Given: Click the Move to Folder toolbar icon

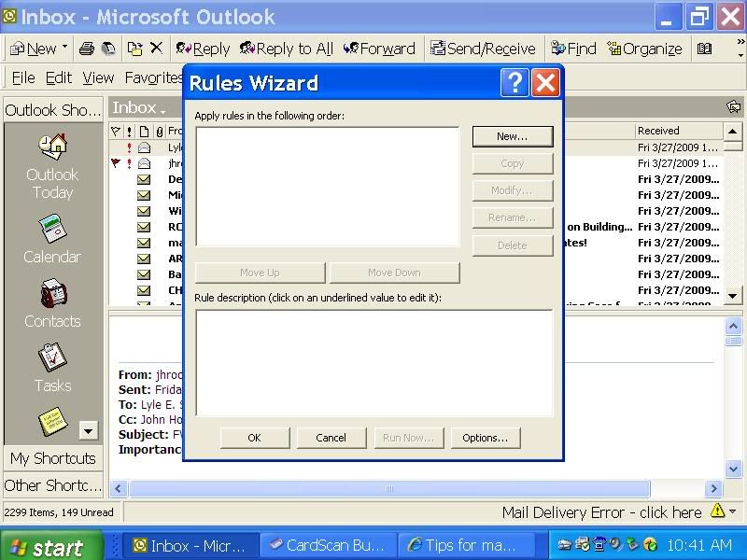Looking at the screenshot, I should (134, 49).
